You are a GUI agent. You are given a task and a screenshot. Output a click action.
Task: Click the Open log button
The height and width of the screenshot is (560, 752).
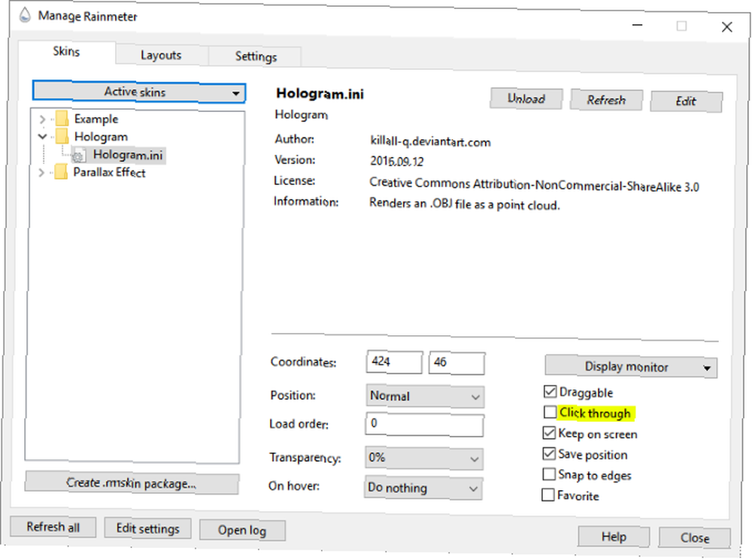[242, 530]
